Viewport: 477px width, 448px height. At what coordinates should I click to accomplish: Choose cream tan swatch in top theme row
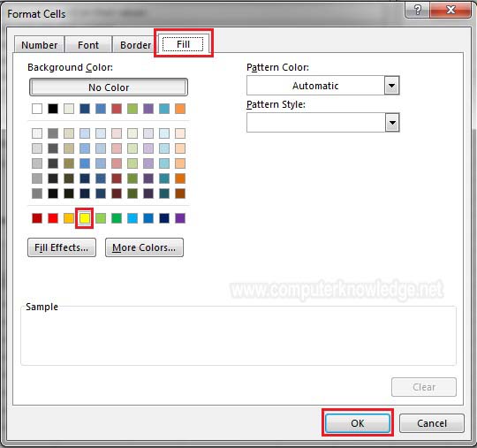click(x=69, y=109)
